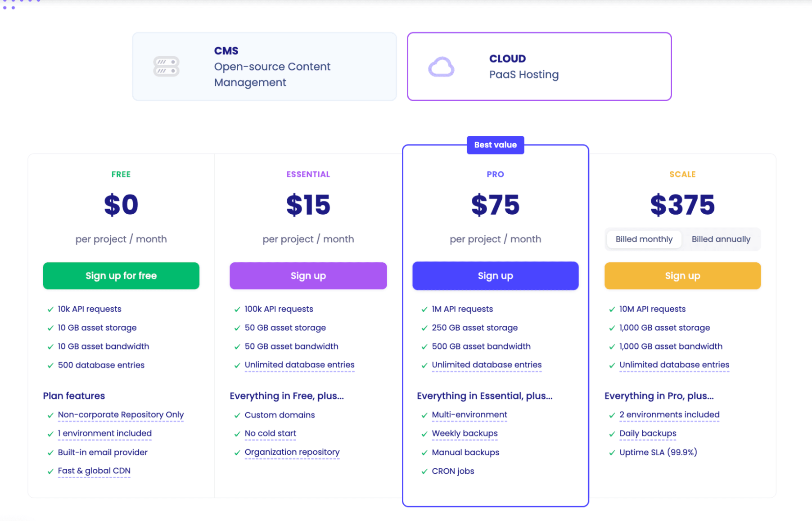Viewport: 812px width, 521px height.
Task: Click the Organization repository link
Action: [x=292, y=452]
